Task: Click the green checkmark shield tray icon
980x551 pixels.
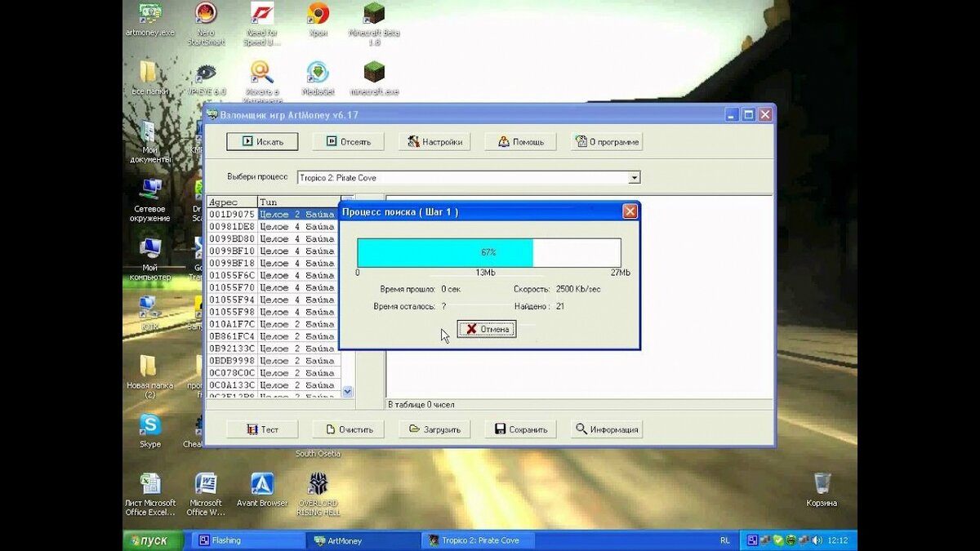Action: point(779,540)
